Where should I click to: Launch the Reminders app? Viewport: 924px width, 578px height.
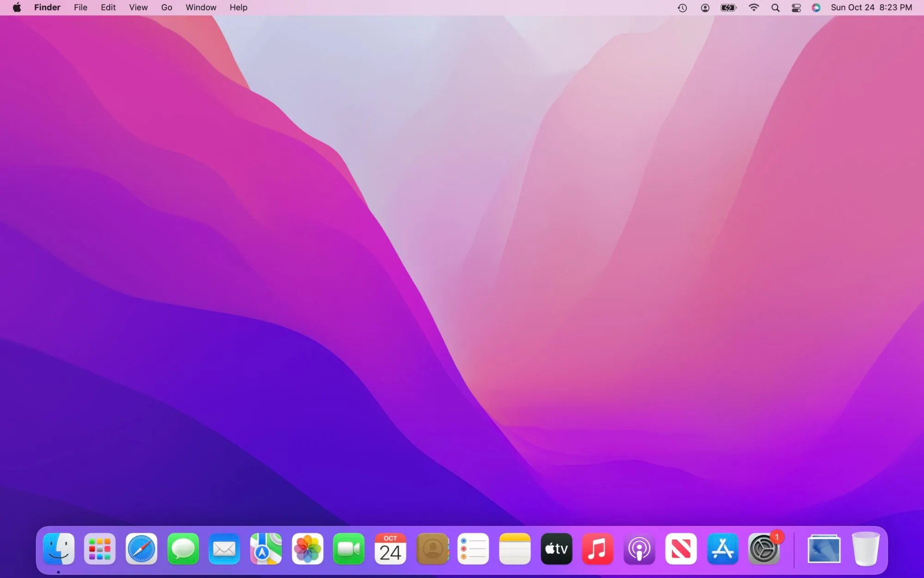pos(474,549)
